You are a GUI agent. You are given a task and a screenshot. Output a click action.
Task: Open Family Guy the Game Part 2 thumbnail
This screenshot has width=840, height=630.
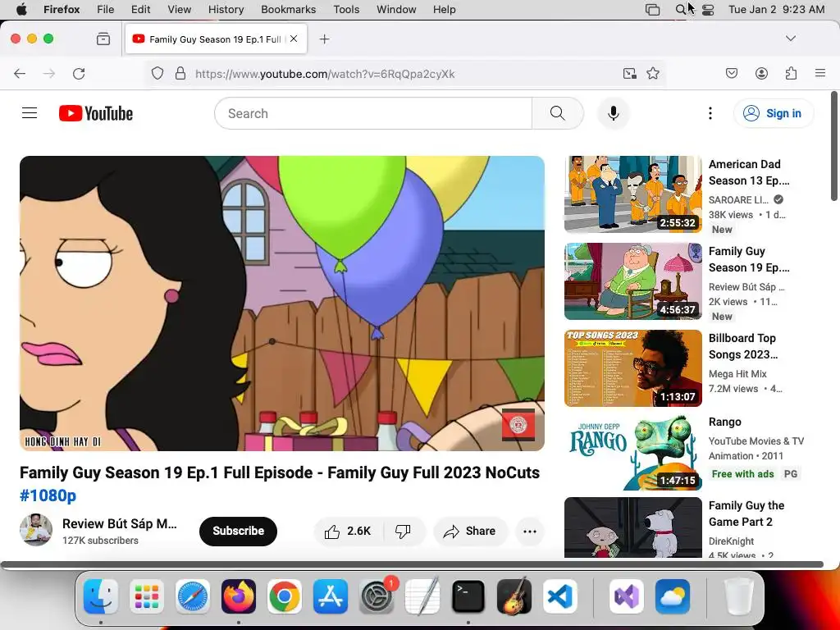click(632, 527)
